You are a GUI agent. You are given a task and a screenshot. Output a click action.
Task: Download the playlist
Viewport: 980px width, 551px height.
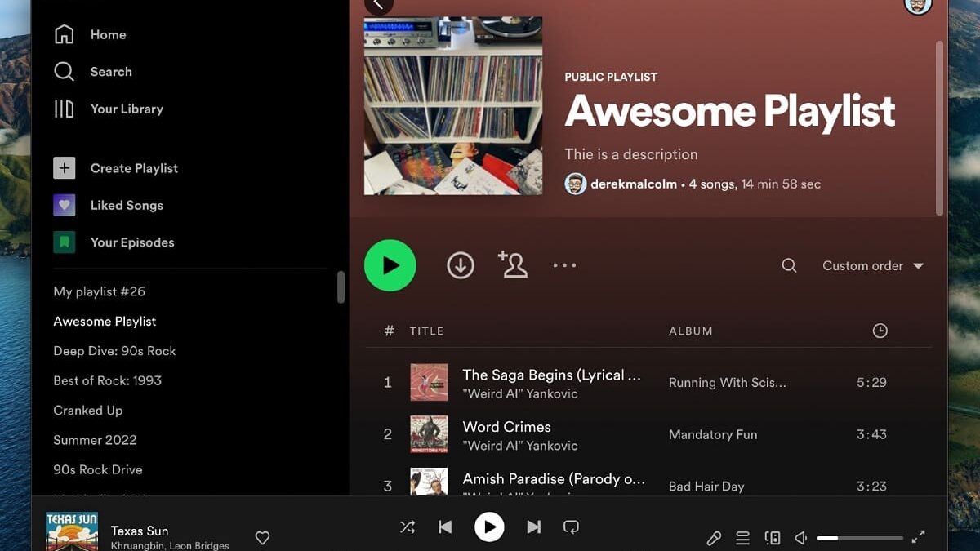point(461,265)
